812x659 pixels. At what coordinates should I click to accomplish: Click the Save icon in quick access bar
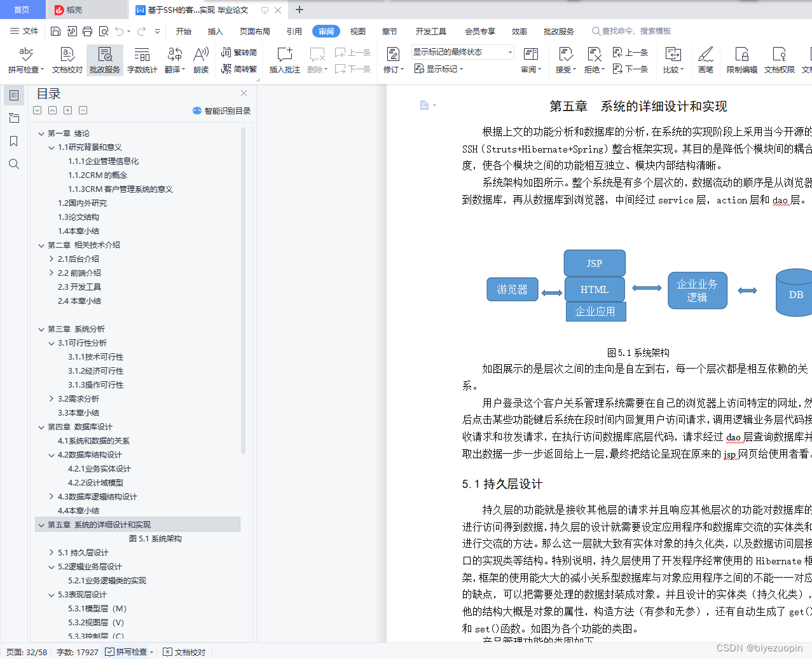pos(55,31)
